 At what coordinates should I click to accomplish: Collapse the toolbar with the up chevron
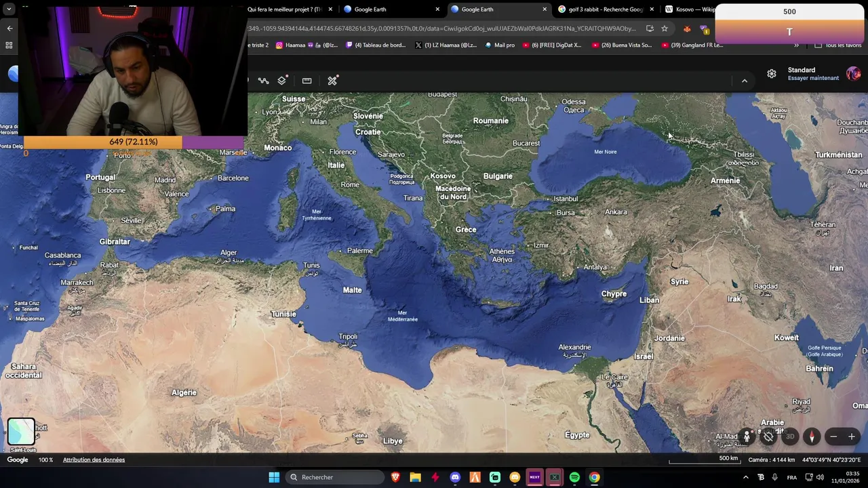[x=745, y=81]
